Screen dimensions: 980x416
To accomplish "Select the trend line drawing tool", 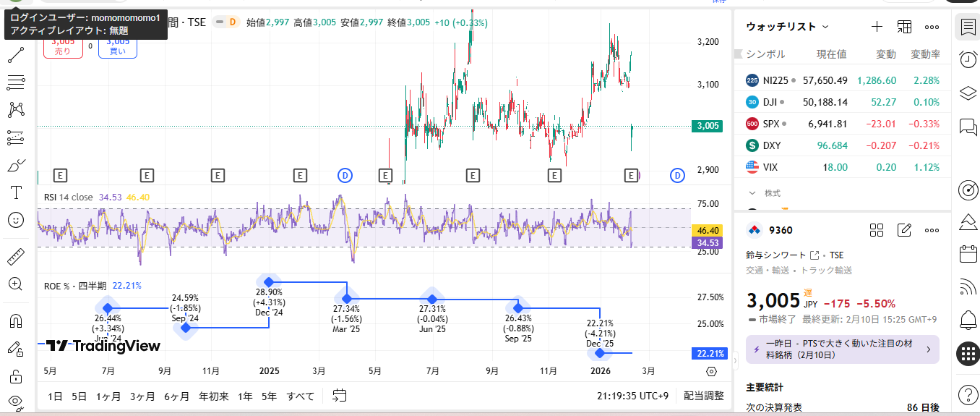I will [x=15, y=55].
